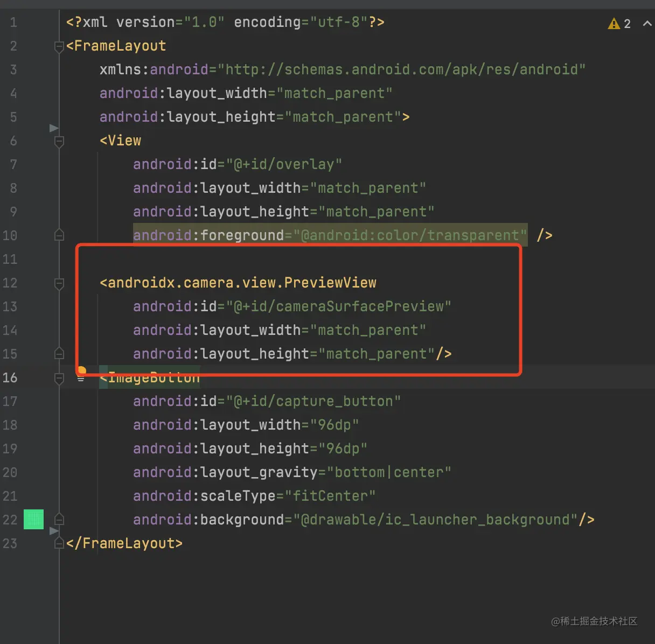Click the closing fold marker on line 23

tap(59, 543)
